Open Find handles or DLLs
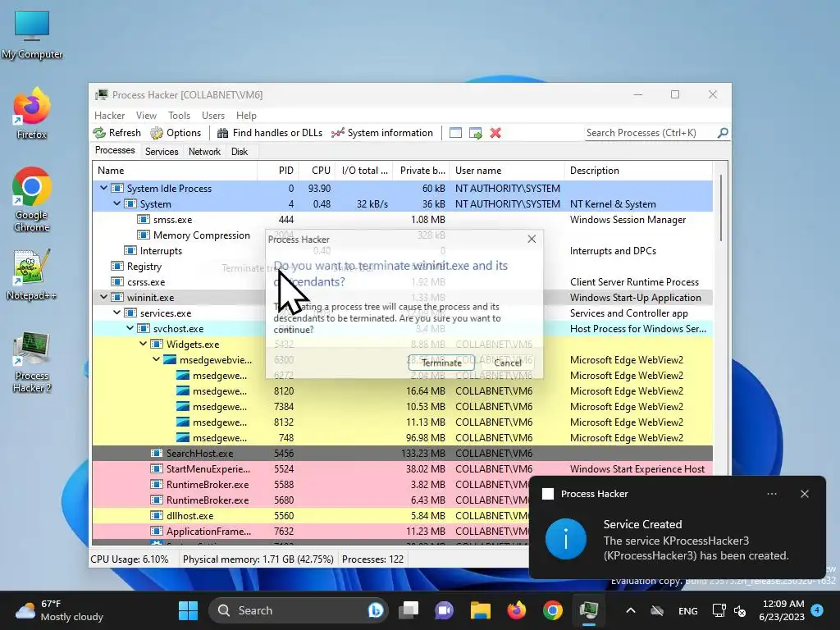Viewport: 840px width, 630px height. click(x=270, y=133)
